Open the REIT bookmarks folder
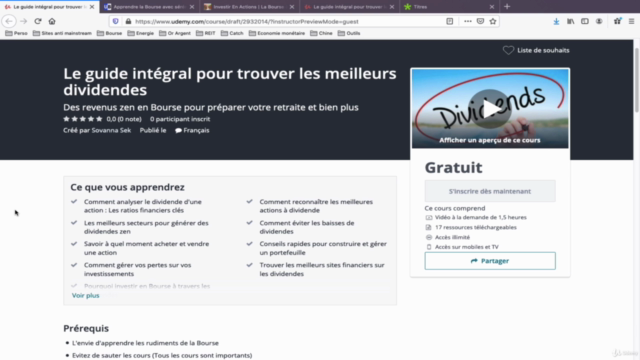The image size is (640, 360). [x=206, y=33]
